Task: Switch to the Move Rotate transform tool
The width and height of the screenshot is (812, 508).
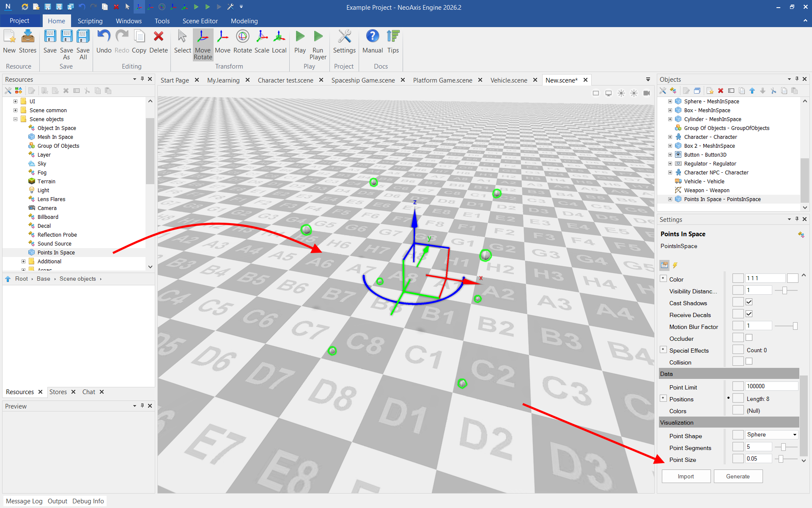Action: coord(203,44)
